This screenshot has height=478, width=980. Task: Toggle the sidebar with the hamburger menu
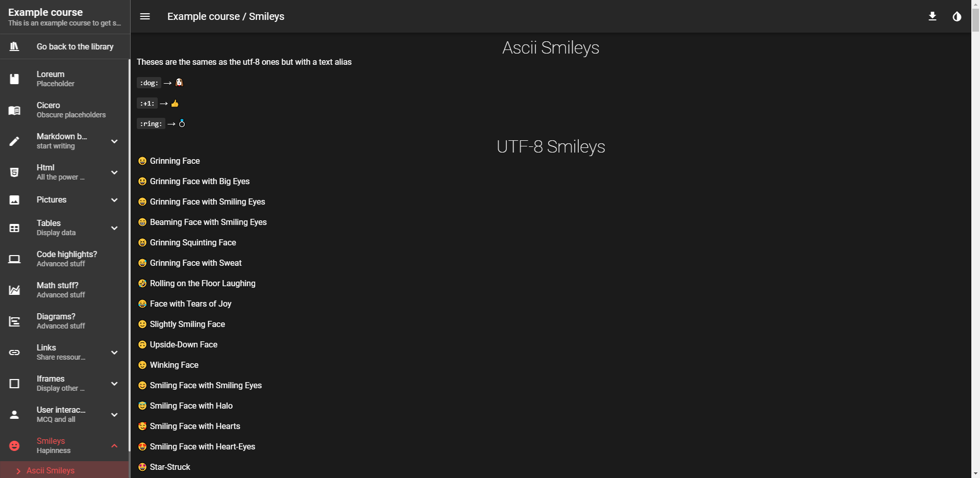(145, 16)
